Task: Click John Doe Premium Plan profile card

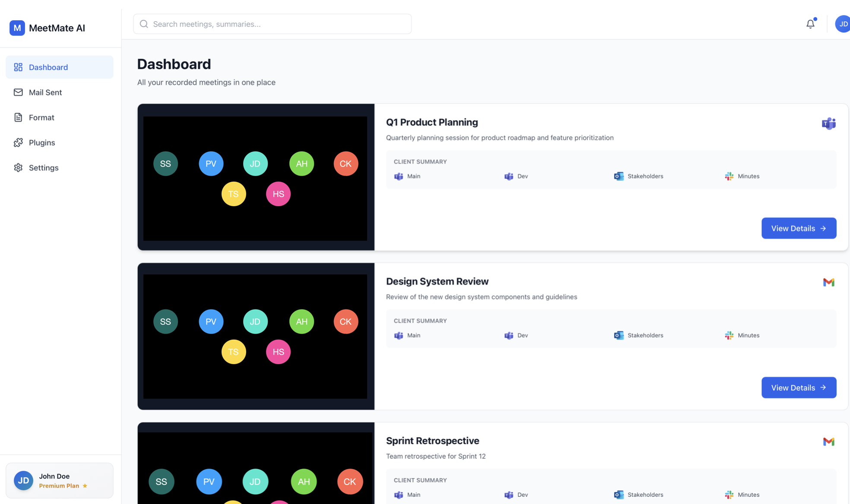Action: tap(59, 480)
